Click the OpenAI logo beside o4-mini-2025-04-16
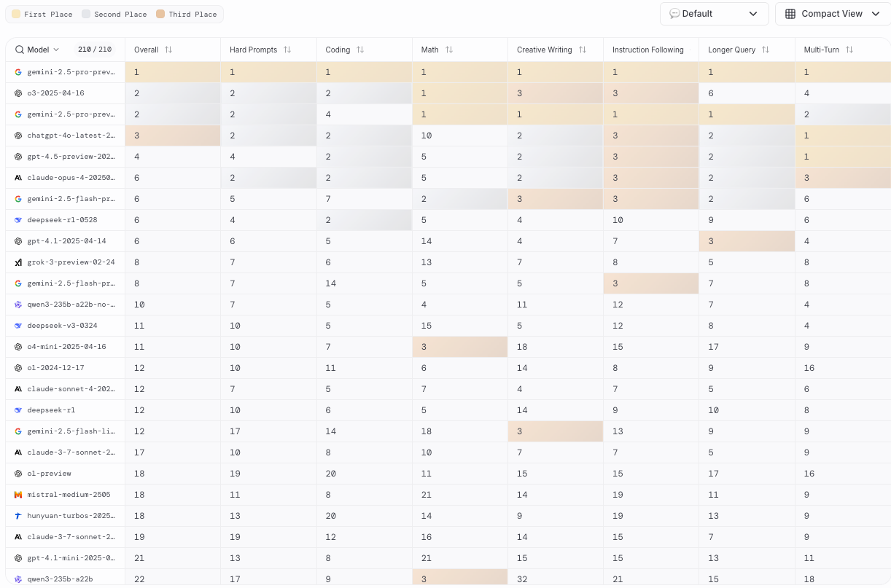 click(18, 347)
